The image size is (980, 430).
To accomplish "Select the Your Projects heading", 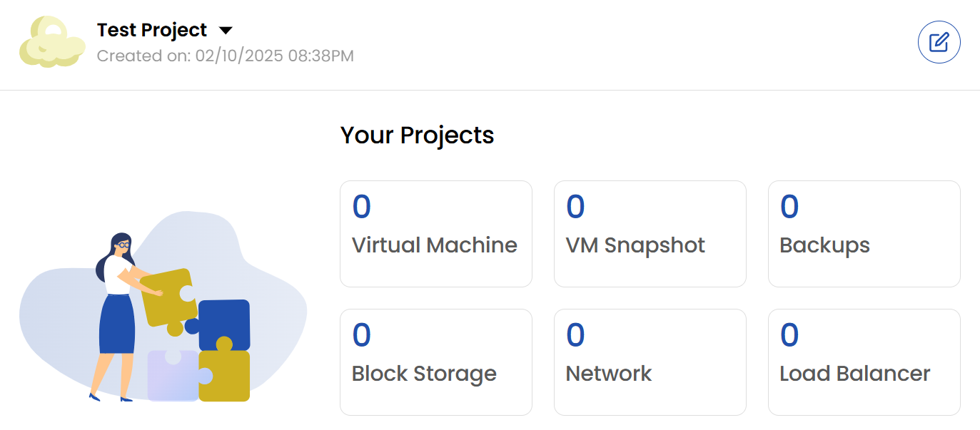I will tap(417, 135).
